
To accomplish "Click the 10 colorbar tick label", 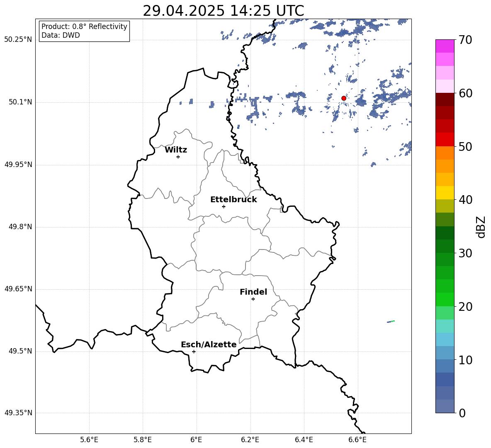I will [x=465, y=360].
